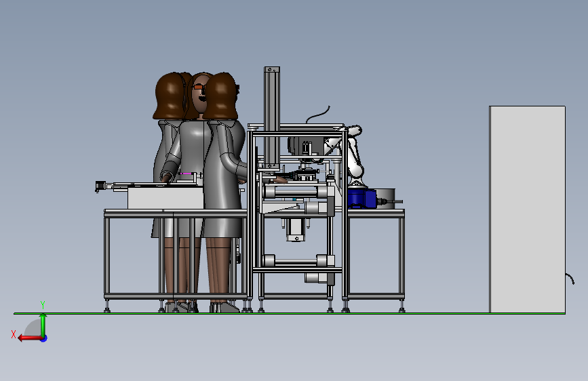Select the motor hanging beneath the central table
The width and height of the screenshot is (588, 381).
point(296,230)
